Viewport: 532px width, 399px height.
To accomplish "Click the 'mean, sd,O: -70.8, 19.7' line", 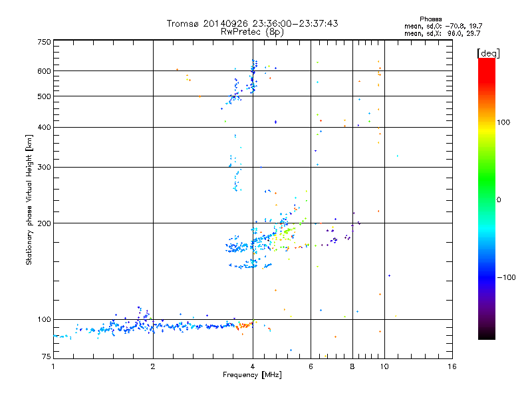I will 443,26.
